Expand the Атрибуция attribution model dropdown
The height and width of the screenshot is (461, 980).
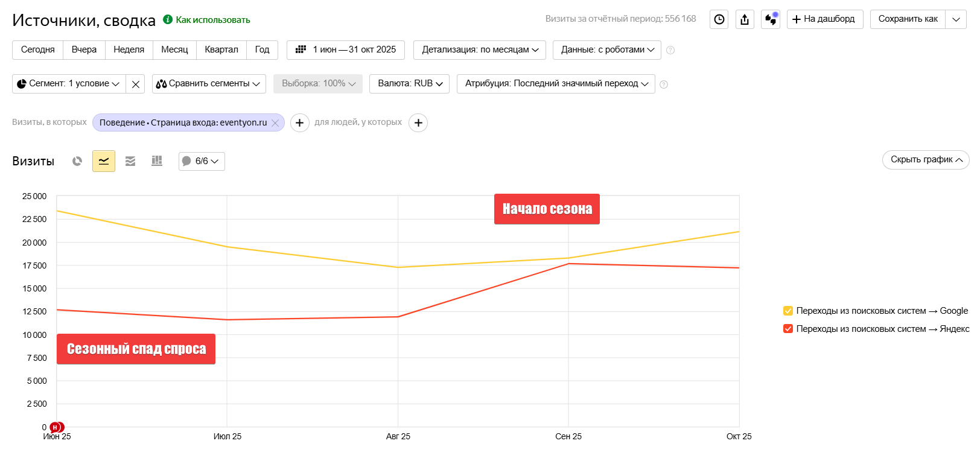(x=555, y=83)
